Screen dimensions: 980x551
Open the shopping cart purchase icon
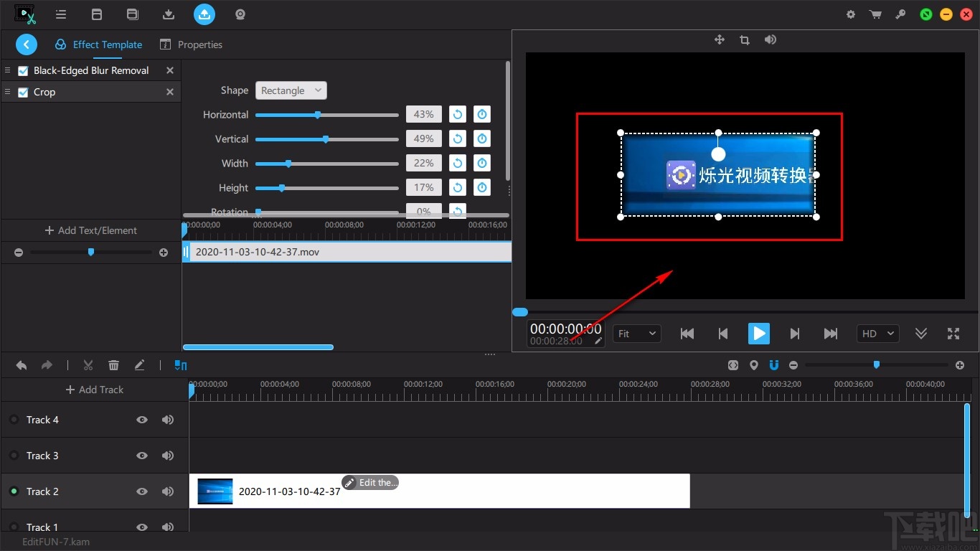click(x=875, y=14)
